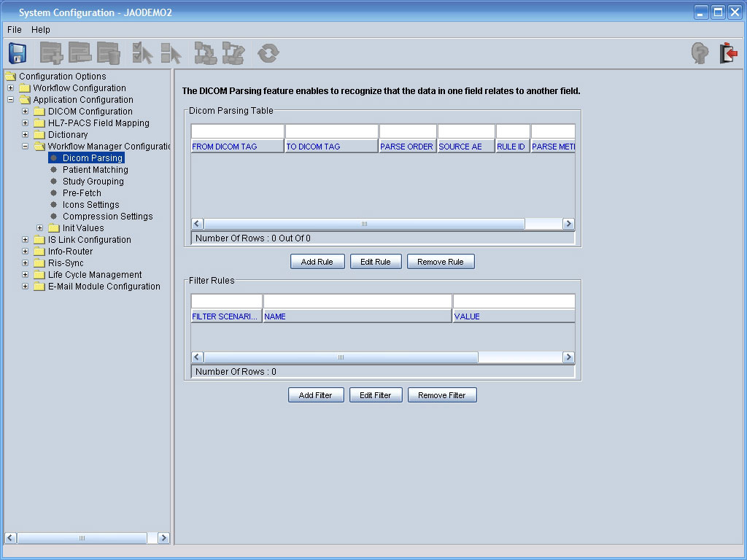
Task: Select Patient Matching in the tree
Action: pos(96,169)
